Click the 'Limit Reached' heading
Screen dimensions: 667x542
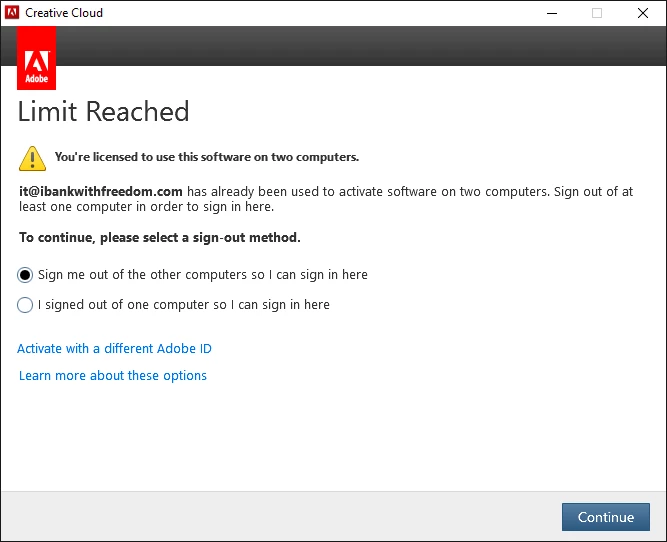[x=103, y=111]
